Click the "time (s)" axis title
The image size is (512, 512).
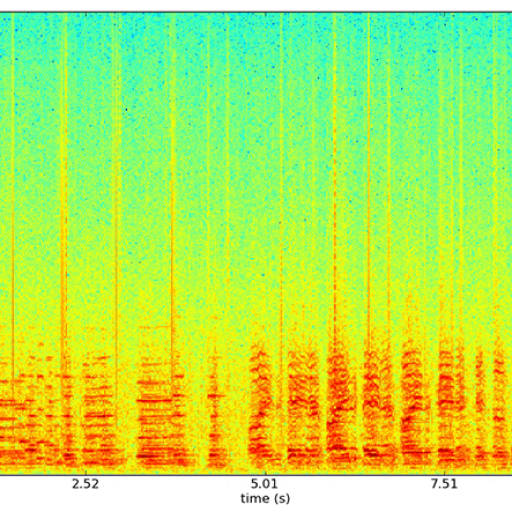[265, 499]
